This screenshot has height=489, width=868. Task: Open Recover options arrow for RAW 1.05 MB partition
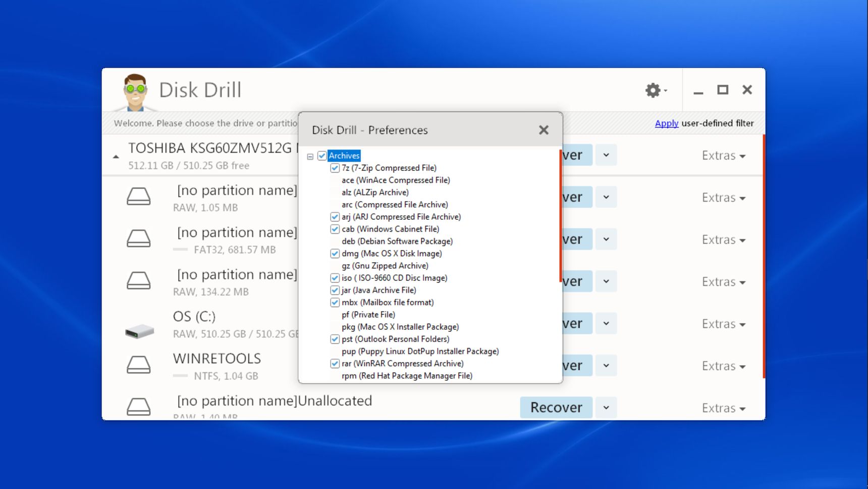tap(606, 197)
